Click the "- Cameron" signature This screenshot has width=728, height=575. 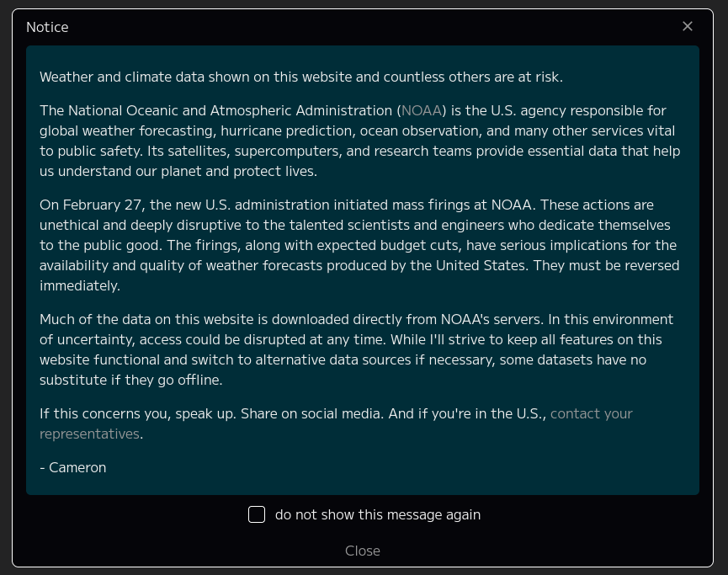pyautogui.click(x=73, y=467)
